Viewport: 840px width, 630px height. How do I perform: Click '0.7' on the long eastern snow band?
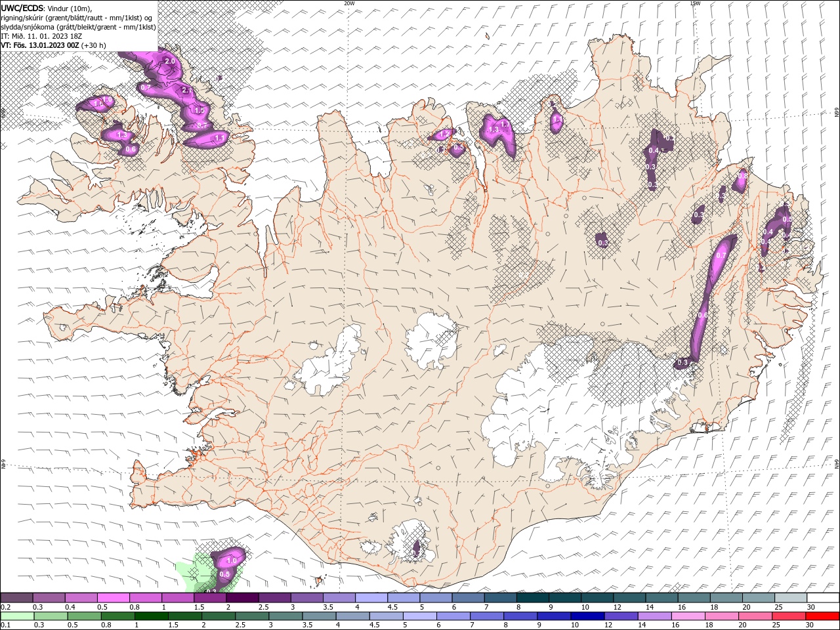click(721, 255)
